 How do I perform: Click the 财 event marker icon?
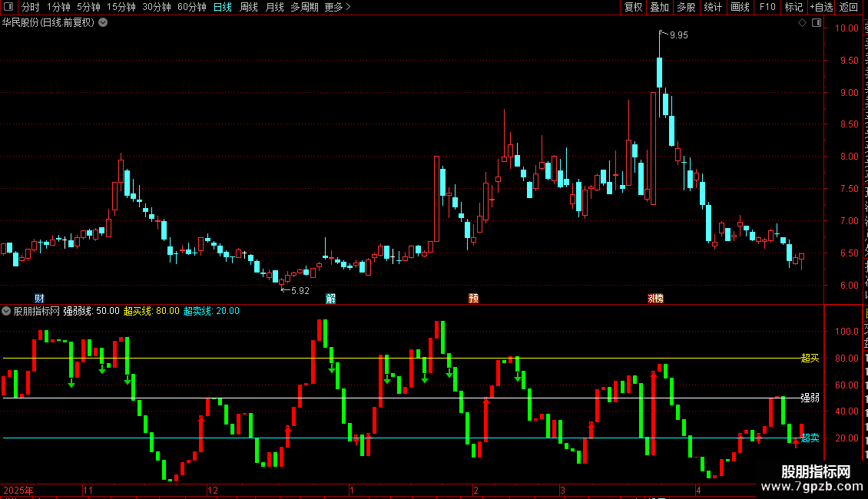pos(39,299)
